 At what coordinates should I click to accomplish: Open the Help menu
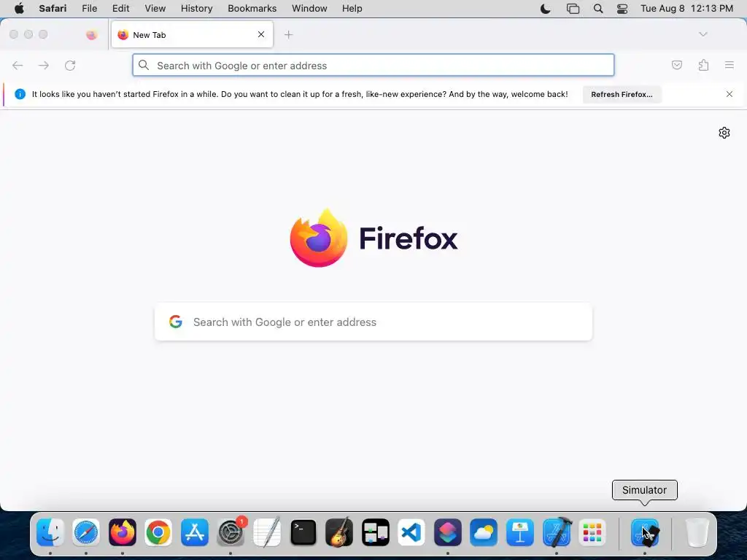(x=352, y=9)
